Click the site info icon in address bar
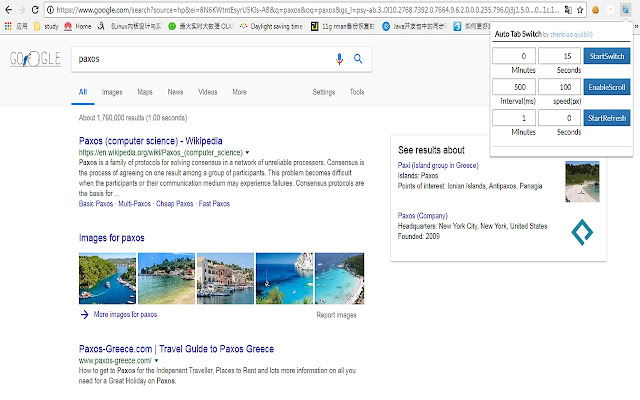The width and height of the screenshot is (640, 400). click(50, 10)
